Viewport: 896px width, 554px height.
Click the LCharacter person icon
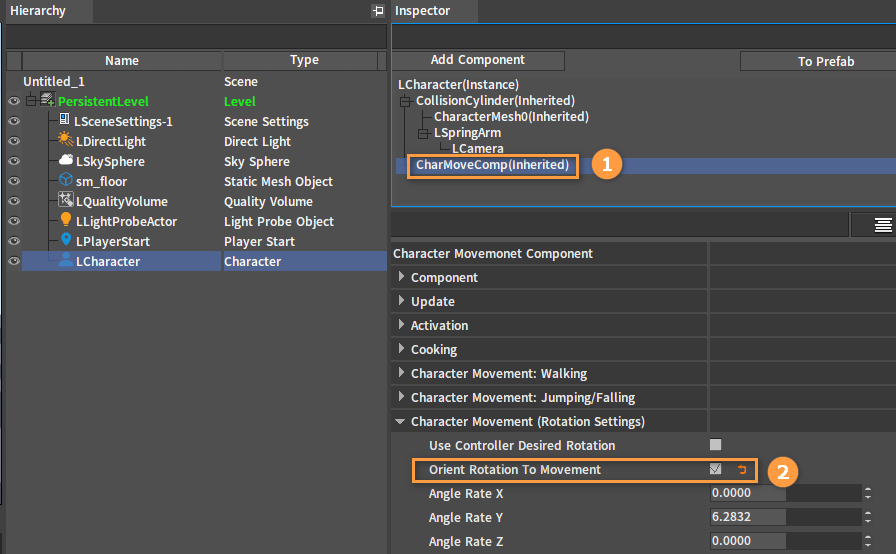click(x=66, y=259)
